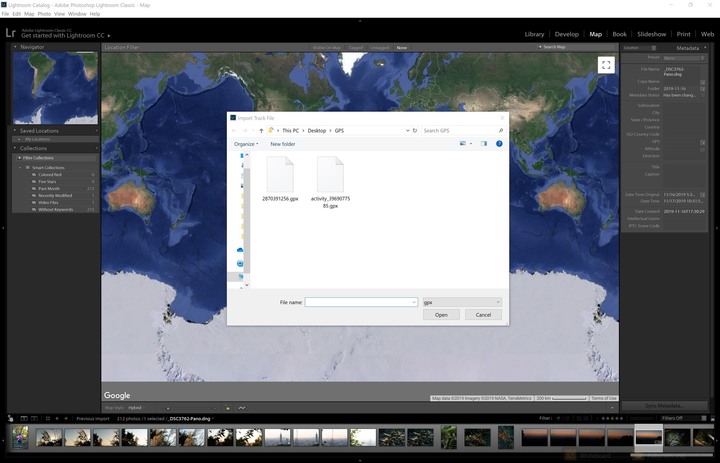Viewport: 720px width, 463px height.
Task: Open the Photo menu
Action: tap(44, 14)
